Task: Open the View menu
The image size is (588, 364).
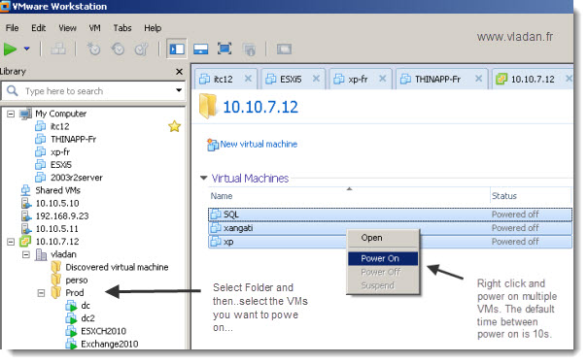Action: [x=67, y=28]
